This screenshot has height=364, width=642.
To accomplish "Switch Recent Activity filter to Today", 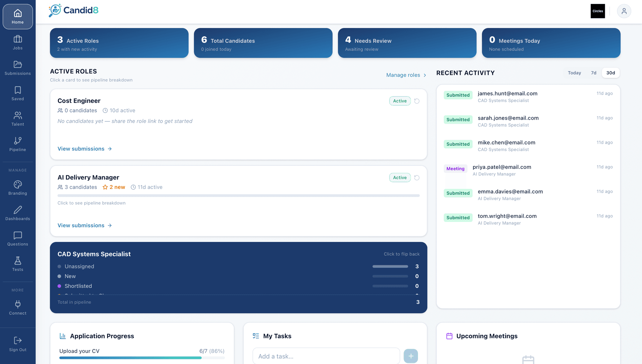I will pos(574,73).
